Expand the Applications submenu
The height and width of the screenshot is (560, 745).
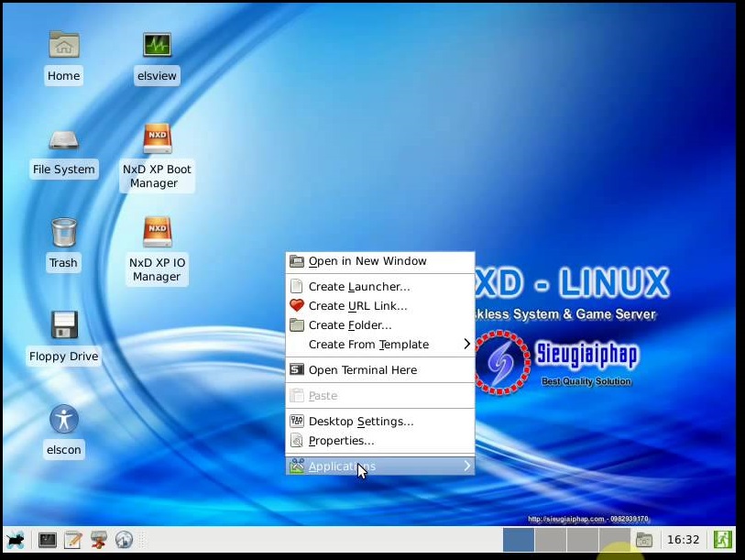tap(380, 466)
